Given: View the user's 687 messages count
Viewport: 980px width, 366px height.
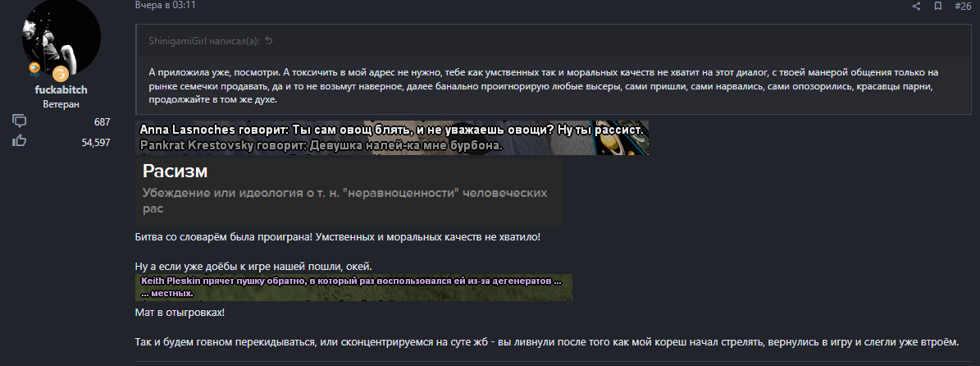Looking at the screenshot, I should (x=102, y=122).
